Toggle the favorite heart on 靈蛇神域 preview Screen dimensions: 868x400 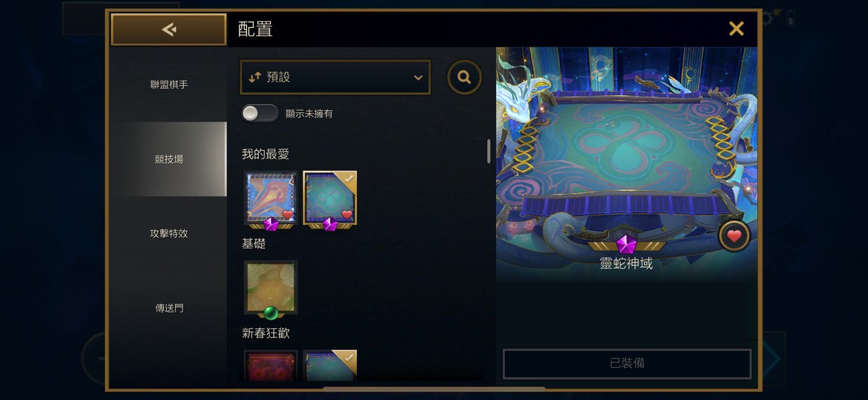(x=734, y=236)
